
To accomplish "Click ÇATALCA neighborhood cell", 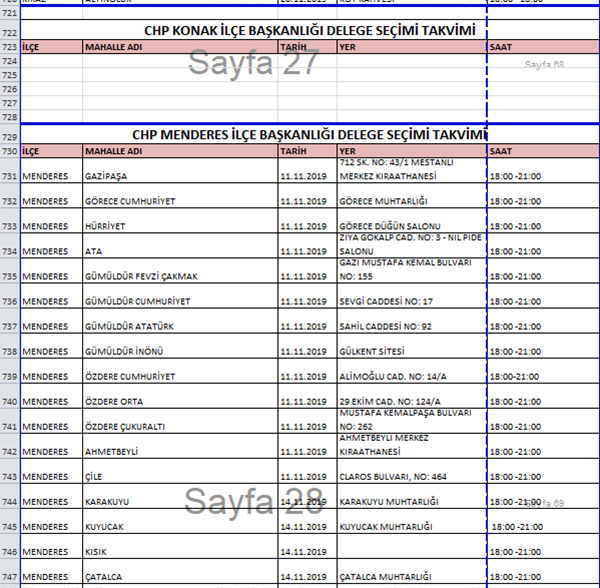I will coord(180,571).
